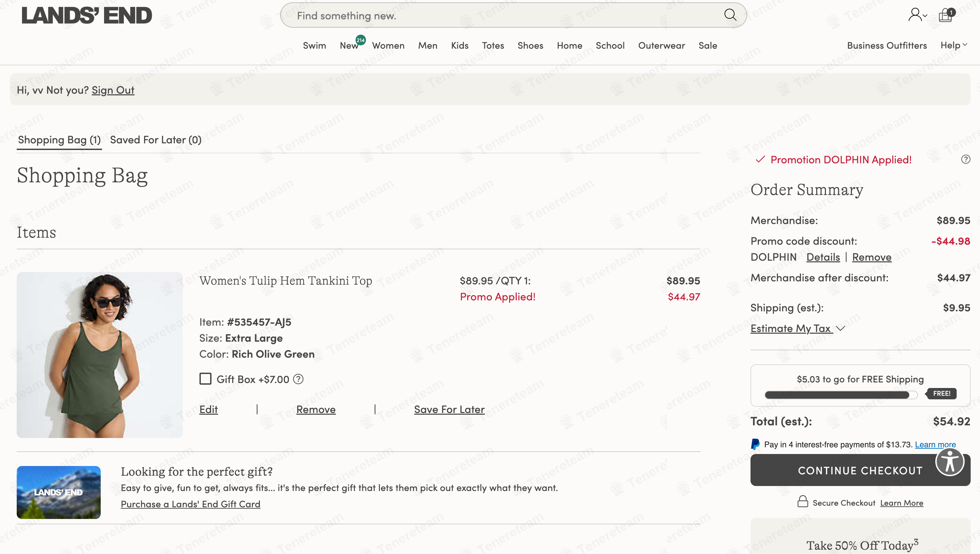Open the Shoes category menu
This screenshot has height=554, width=980.
tap(530, 46)
